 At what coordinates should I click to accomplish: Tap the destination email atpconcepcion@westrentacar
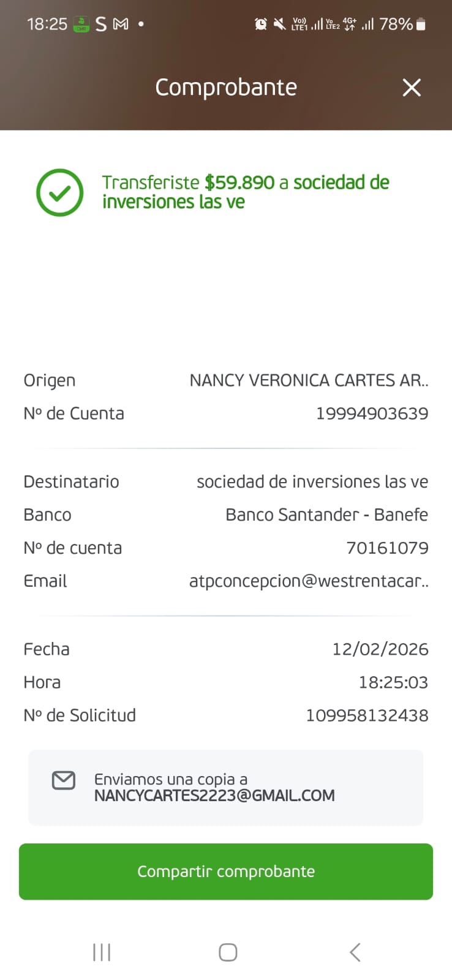point(309,581)
